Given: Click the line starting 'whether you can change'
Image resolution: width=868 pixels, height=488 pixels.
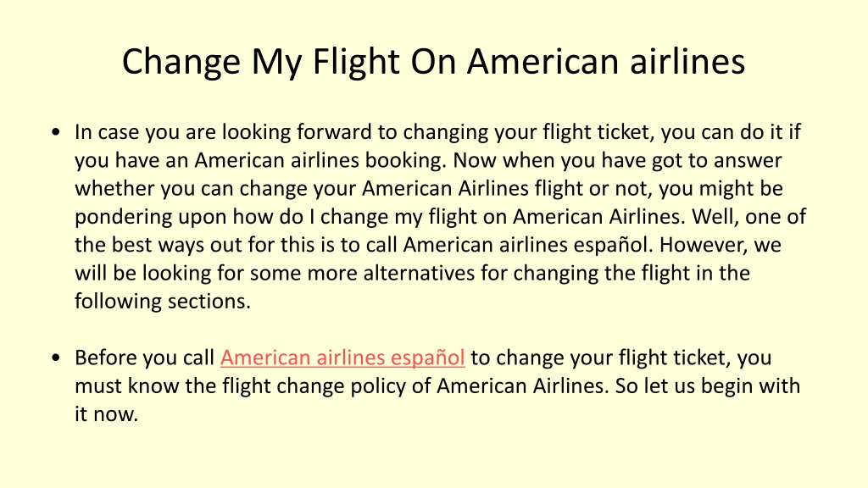Looking at the screenshot, I should pyautogui.click(x=428, y=189).
